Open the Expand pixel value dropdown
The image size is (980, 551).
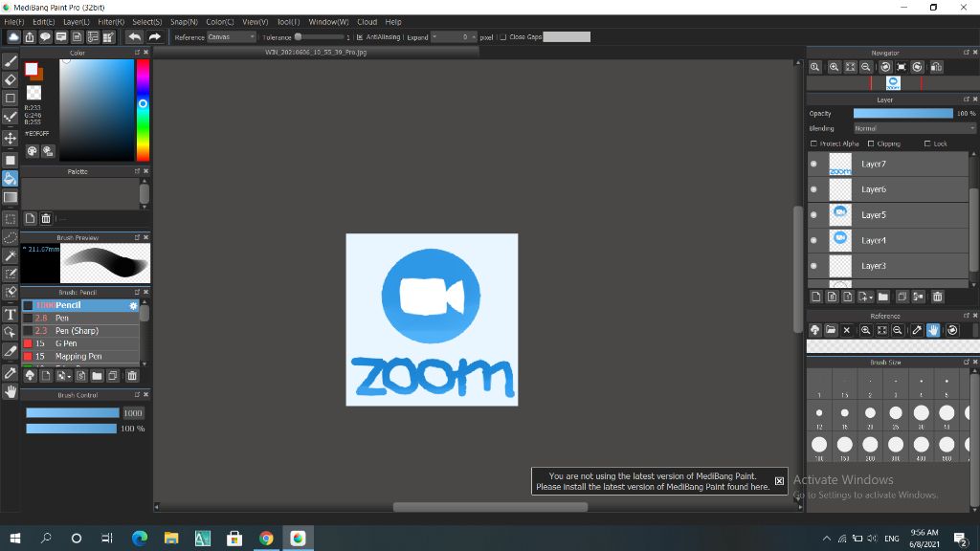point(455,37)
